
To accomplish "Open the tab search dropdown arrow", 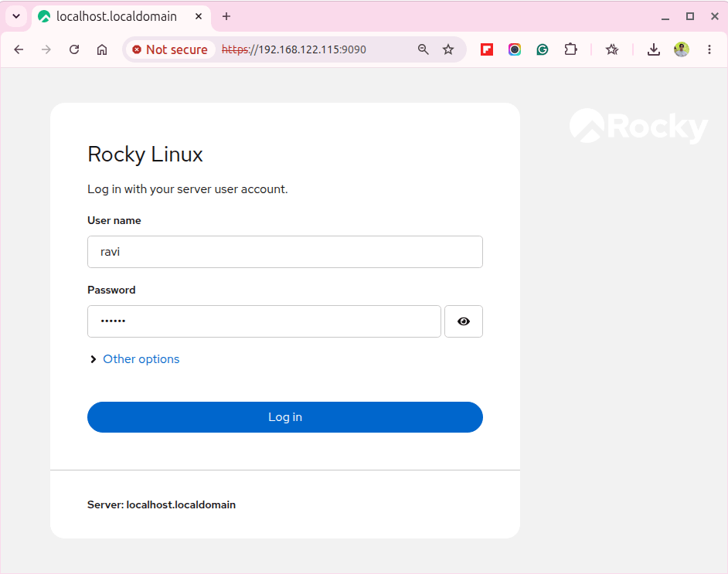I will pos(16,17).
